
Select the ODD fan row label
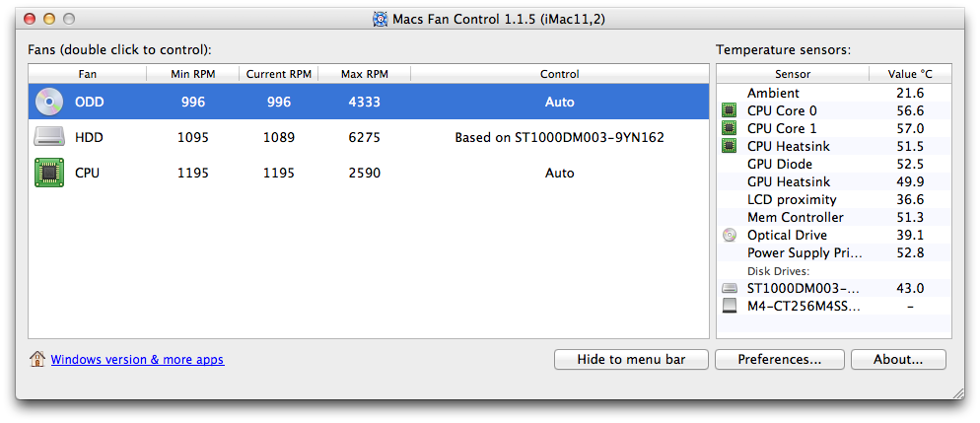(x=90, y=102)
